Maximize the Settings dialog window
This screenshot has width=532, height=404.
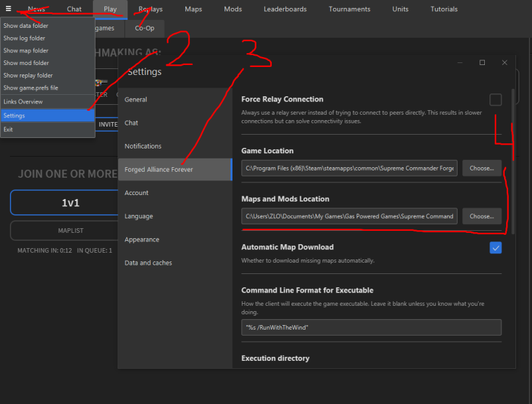click(x=482, y=63)
